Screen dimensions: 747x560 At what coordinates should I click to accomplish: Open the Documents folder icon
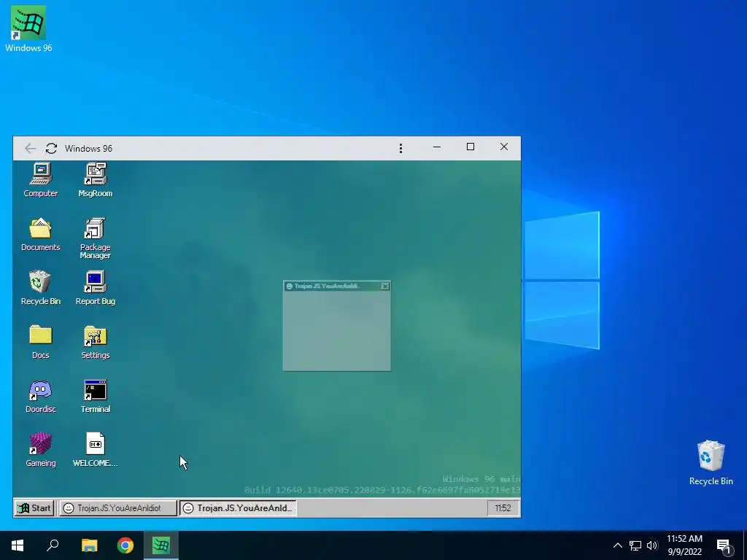[x=41, y=234]
